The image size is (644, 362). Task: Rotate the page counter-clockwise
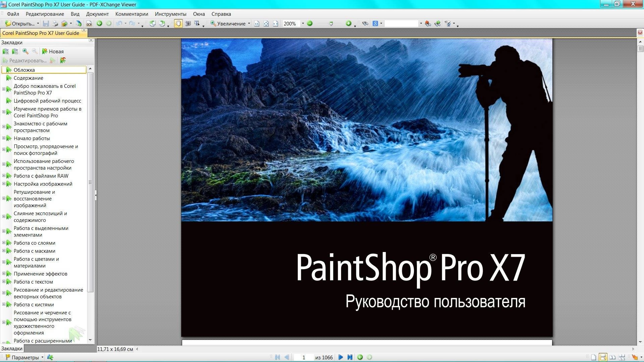152,23
